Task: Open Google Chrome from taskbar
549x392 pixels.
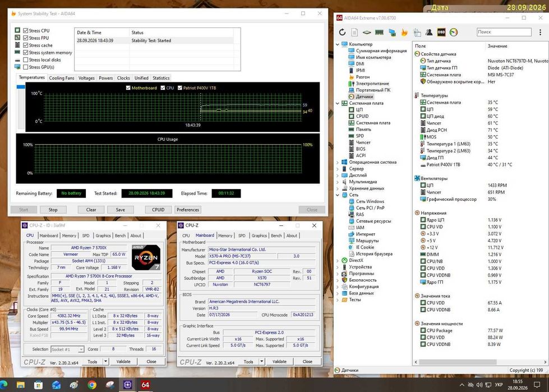Action: [x=92, y=385]
